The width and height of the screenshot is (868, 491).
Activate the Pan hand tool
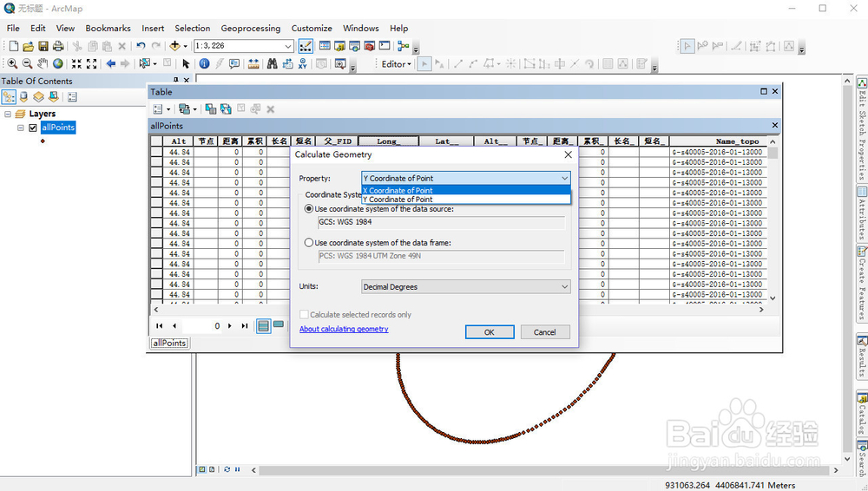(43, 64)
